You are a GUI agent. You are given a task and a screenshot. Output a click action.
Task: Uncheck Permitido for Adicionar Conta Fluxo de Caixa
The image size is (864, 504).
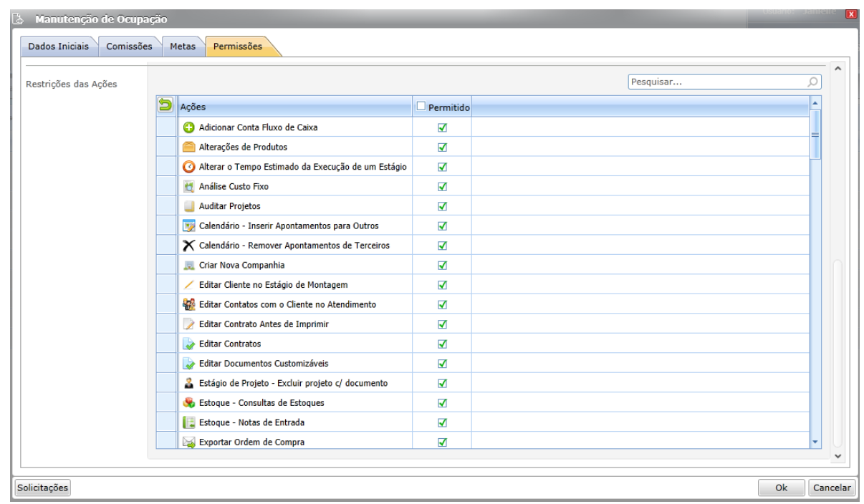[442, 127]
